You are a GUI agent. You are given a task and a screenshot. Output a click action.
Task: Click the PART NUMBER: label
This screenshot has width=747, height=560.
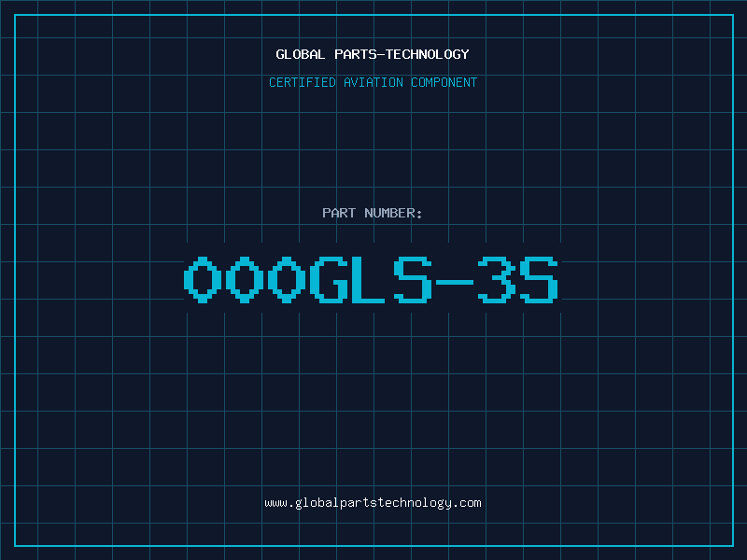click(x=372, y=213)
